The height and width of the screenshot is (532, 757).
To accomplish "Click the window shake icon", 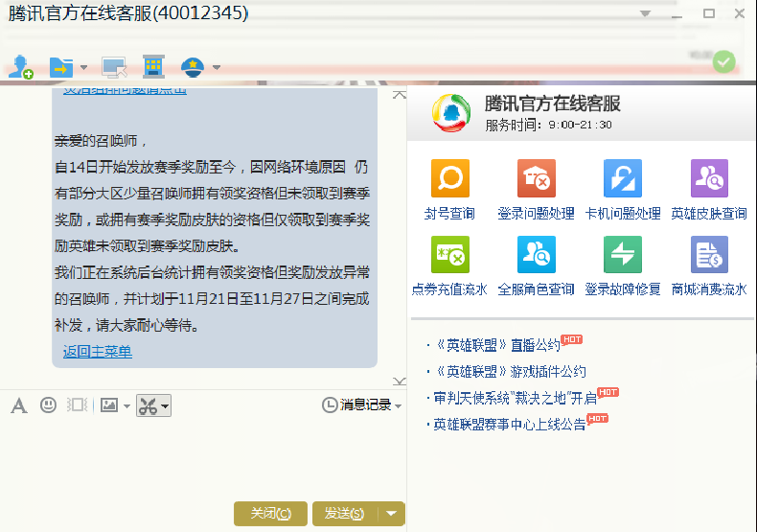I will coord(77,405).
